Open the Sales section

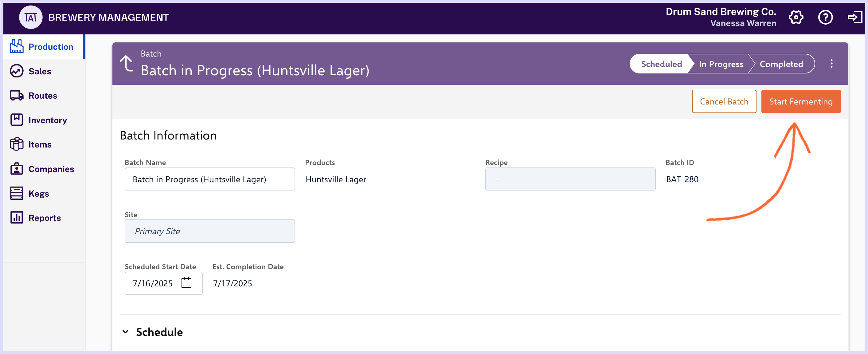[44, 71]
